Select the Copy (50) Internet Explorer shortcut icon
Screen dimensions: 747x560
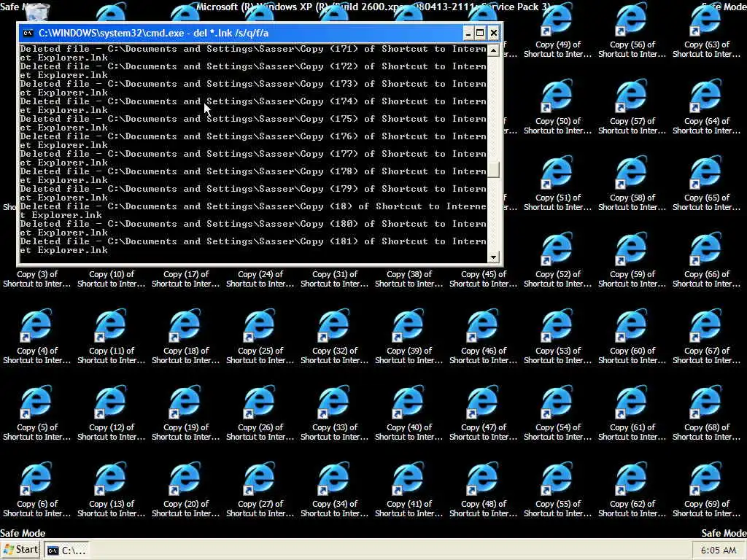coord(557,96)
